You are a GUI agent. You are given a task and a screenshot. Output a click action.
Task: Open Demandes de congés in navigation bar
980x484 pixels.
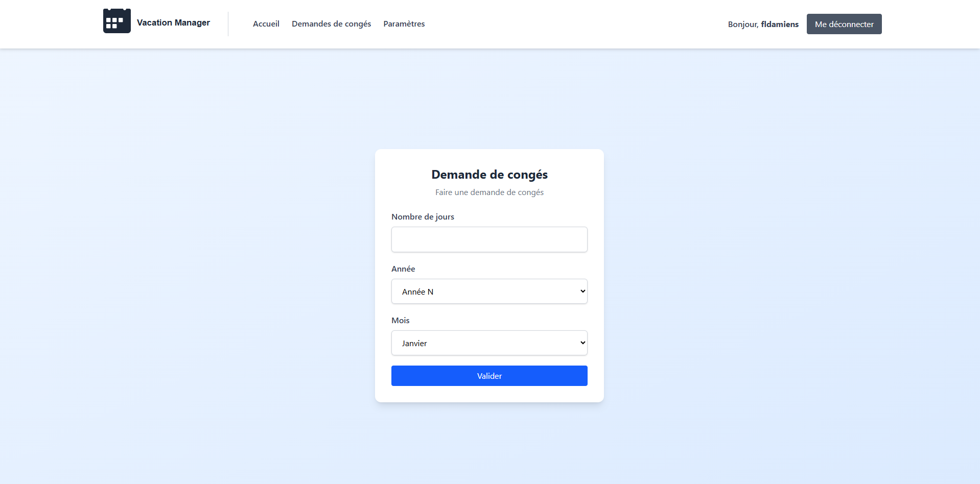pyautogui.click(x=331, y=24)
